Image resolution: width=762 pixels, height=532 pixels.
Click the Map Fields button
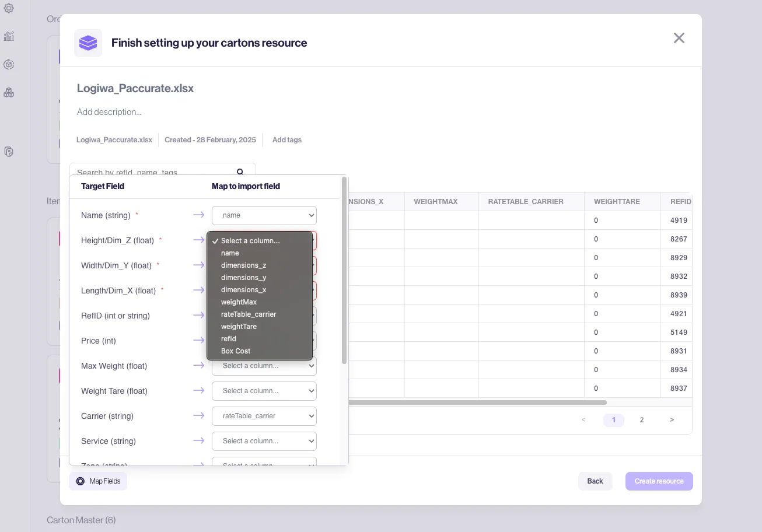(x=98, y=481)
